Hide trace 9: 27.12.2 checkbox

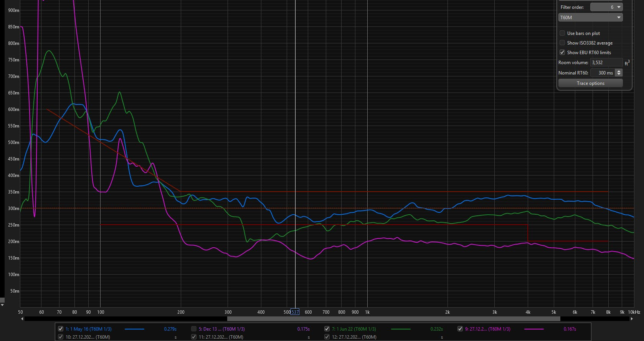460,329
